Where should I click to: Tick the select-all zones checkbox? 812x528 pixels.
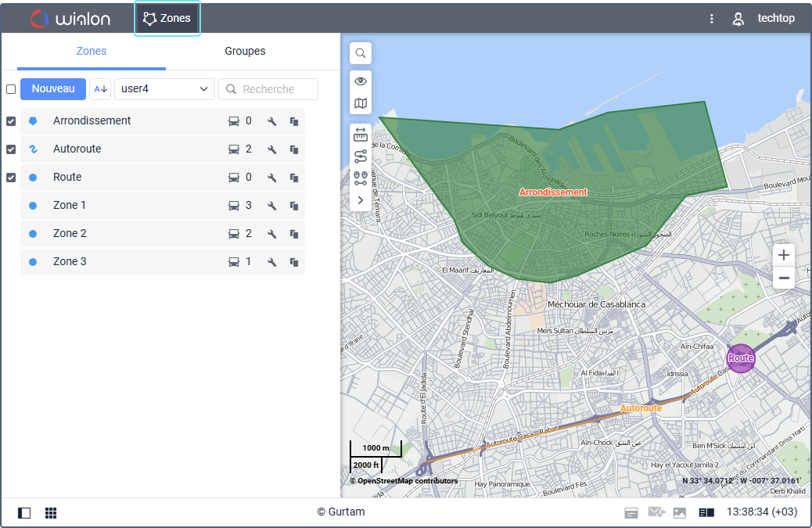tap(11, 89)
